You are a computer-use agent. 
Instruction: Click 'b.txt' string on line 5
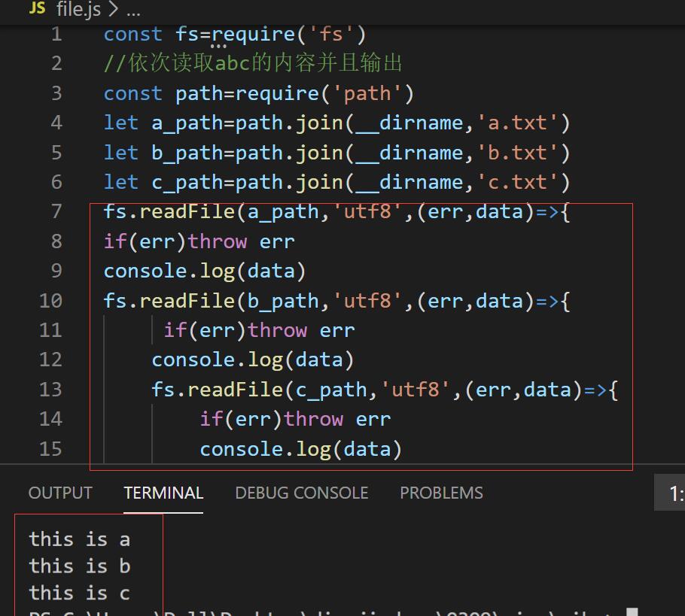tap(516, 153)
